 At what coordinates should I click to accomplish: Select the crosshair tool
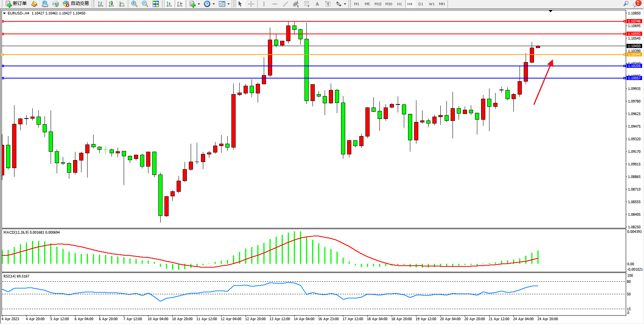251,4
